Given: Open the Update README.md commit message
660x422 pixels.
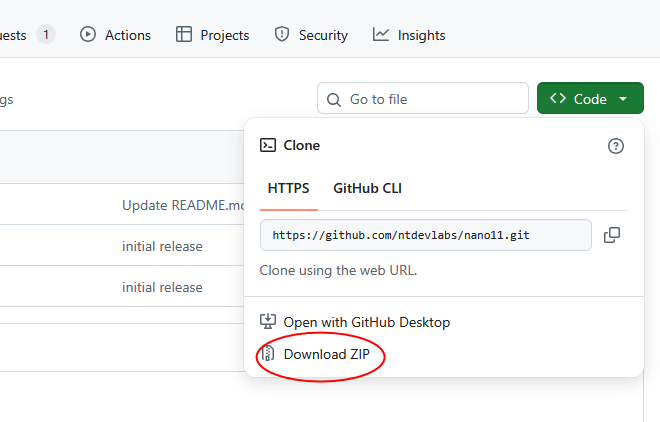Looking at the screenshot, I should point(183,205).
